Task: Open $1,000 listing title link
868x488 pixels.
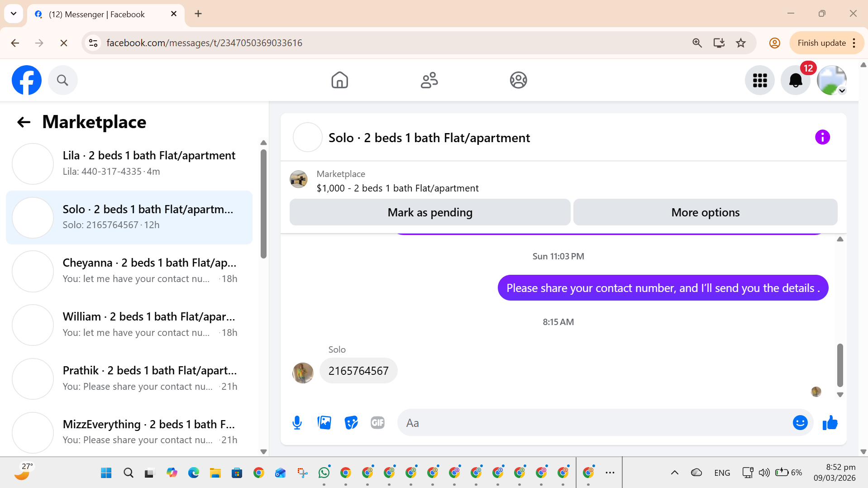Action: pyautogui.click(x=397, y=188)
